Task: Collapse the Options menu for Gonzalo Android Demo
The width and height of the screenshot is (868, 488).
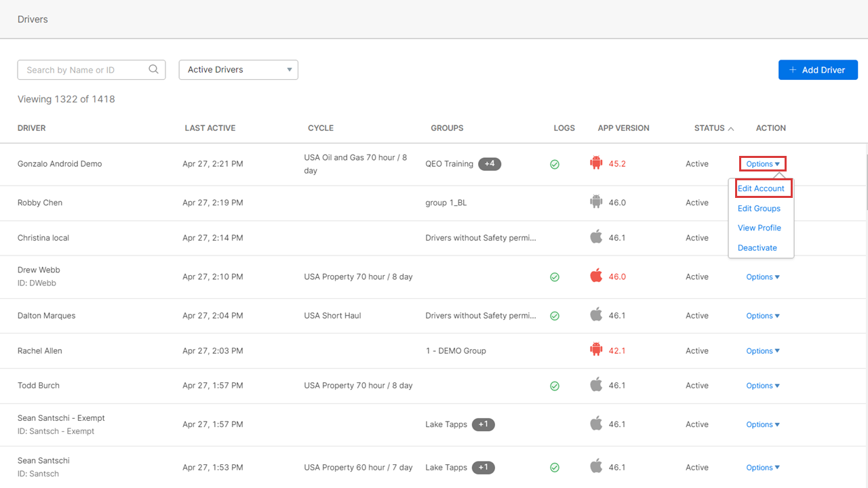Action: click(762, 163)
